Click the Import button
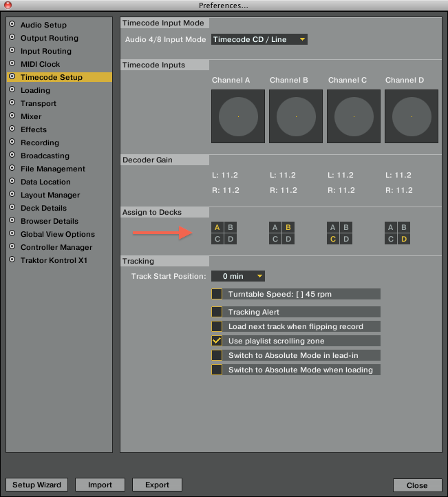The height and width of the screenshot is (497, 448). (100, 485)
